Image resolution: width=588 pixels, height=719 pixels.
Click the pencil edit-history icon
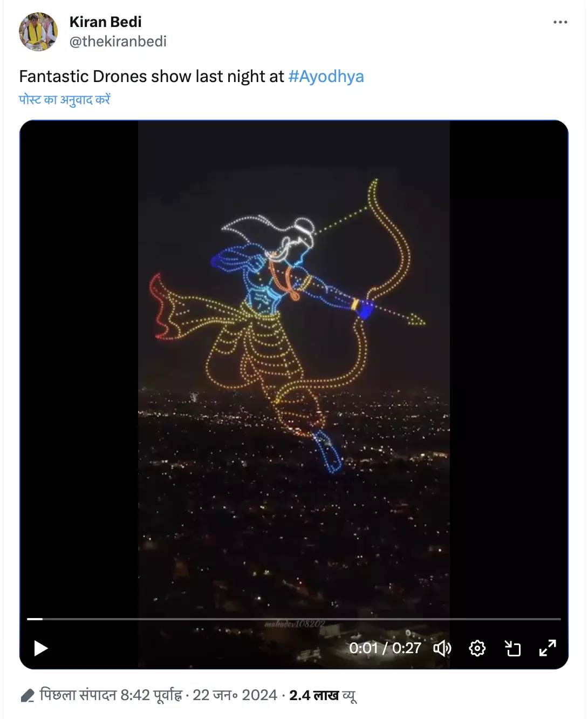point(28,696)
